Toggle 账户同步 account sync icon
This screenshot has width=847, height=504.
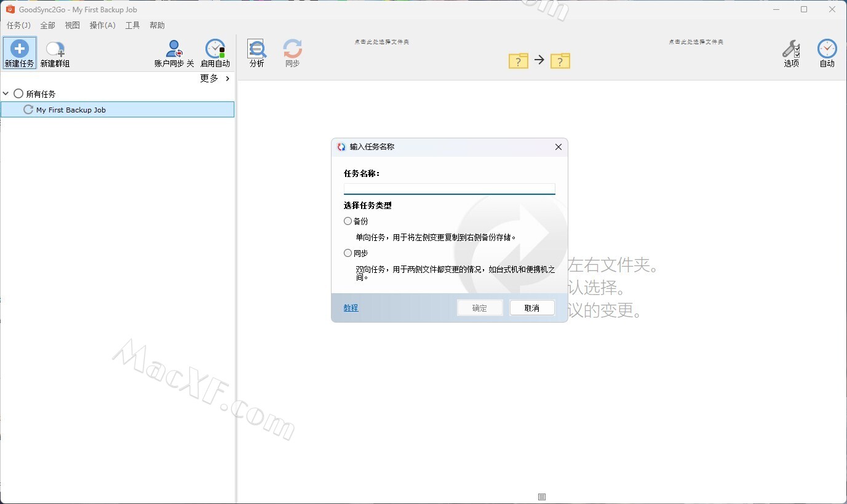174,49
